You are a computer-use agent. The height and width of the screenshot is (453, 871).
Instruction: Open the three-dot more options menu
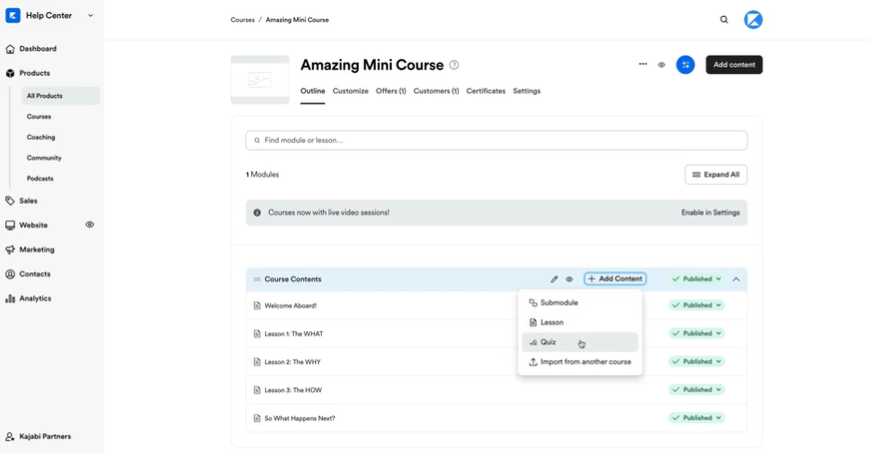point(643,64)
